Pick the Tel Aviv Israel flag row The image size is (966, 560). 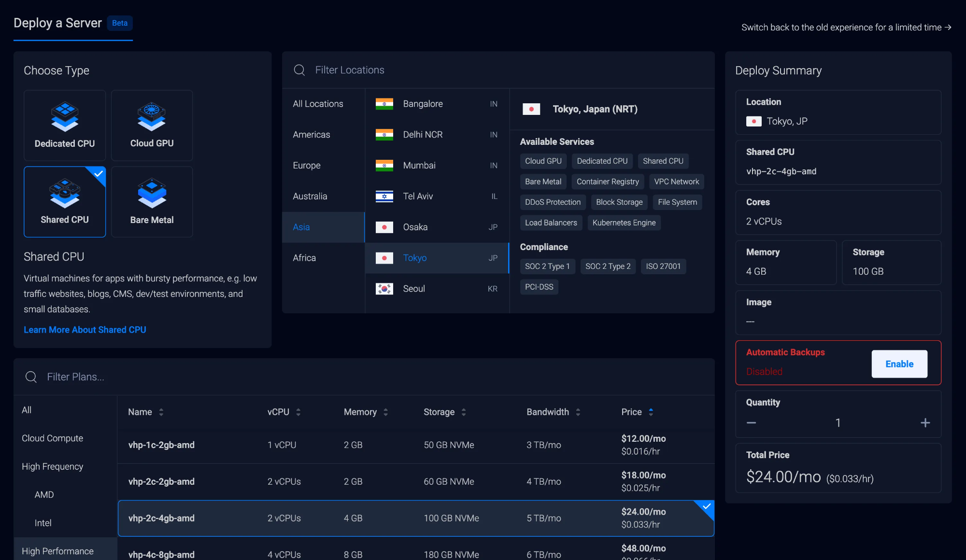point(437,196)
